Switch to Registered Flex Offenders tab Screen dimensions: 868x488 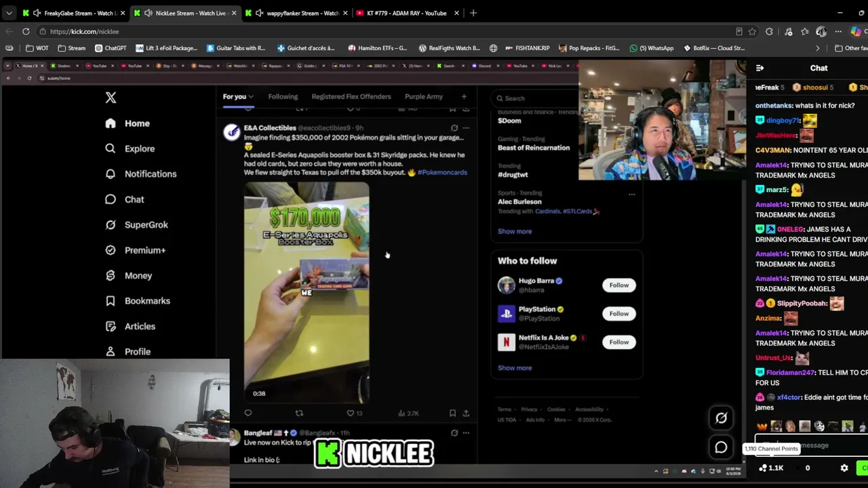point(351,97)
